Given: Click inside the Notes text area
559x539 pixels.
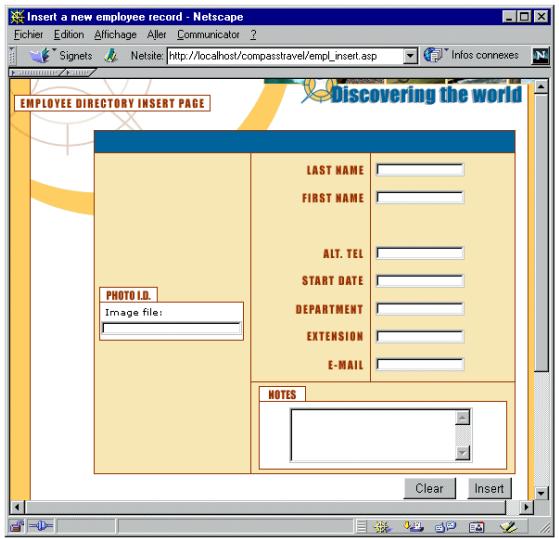Looking at the screenshot, I should 373,435.
